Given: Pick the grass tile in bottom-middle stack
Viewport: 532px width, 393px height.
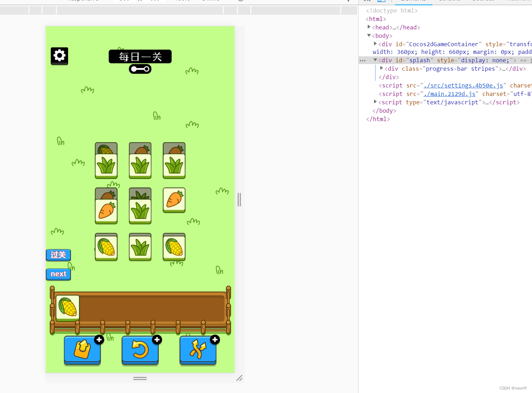Looking at the screenshot, I should (x=140, y=248).
